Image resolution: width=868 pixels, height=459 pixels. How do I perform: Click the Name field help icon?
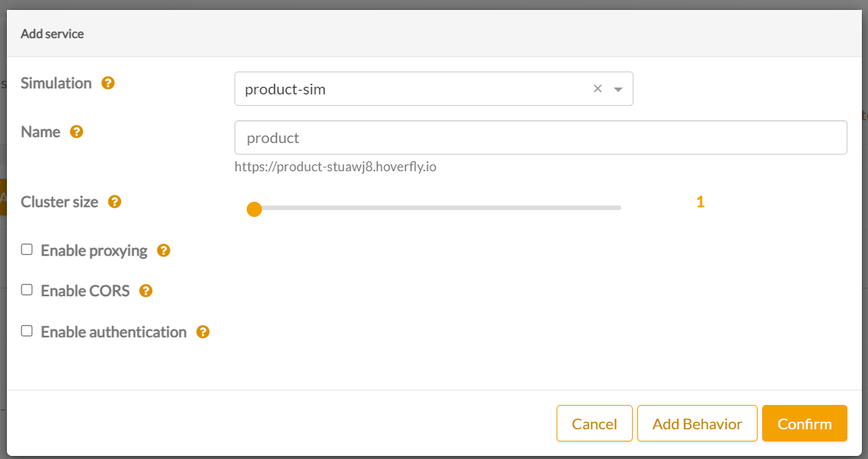pos(76,132)
